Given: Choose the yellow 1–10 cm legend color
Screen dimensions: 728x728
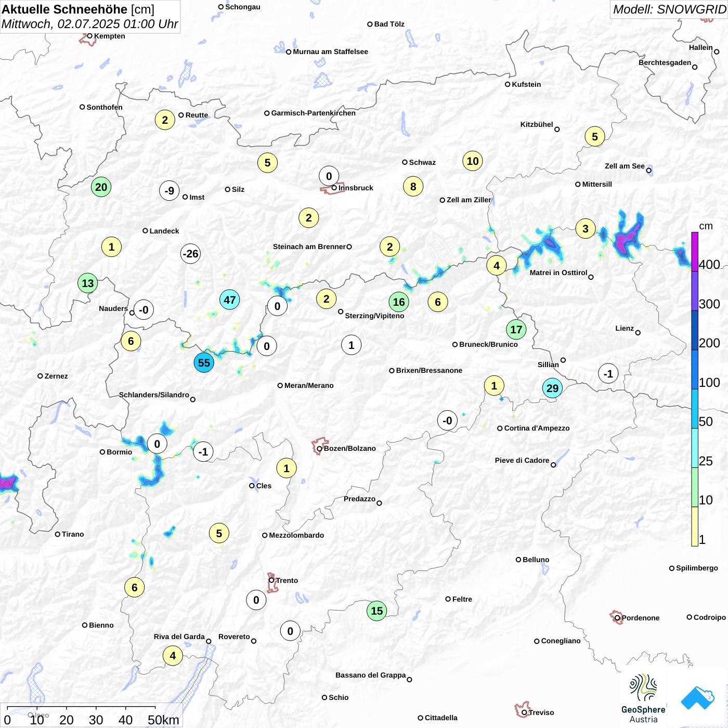Looking at the screenshot, I should (x=695, y=526).
